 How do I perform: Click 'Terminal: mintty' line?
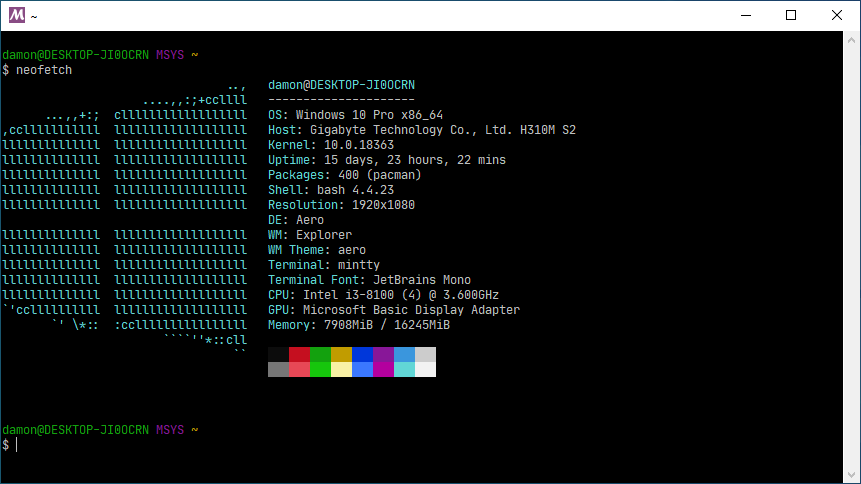pos(323,265)
